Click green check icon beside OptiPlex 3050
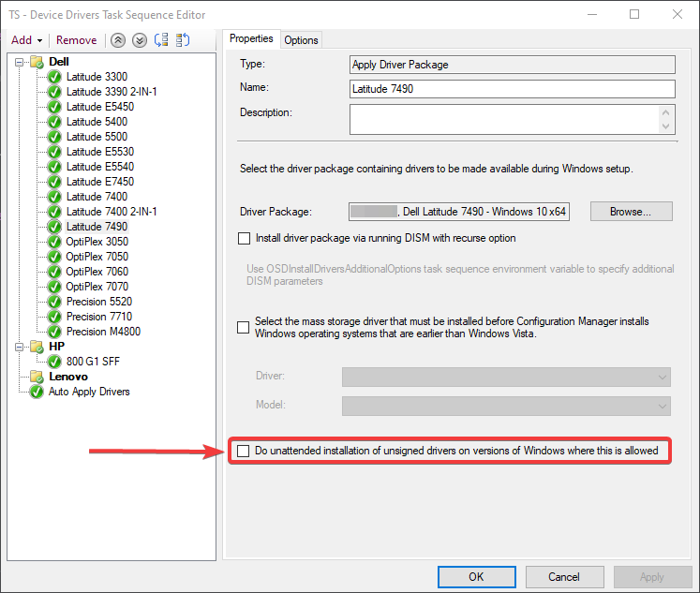Screen dimensions: 700x593 click(54, 242)
